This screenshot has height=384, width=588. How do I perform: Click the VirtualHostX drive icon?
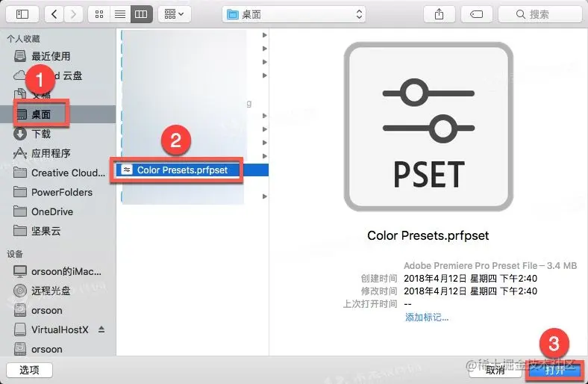20,329
